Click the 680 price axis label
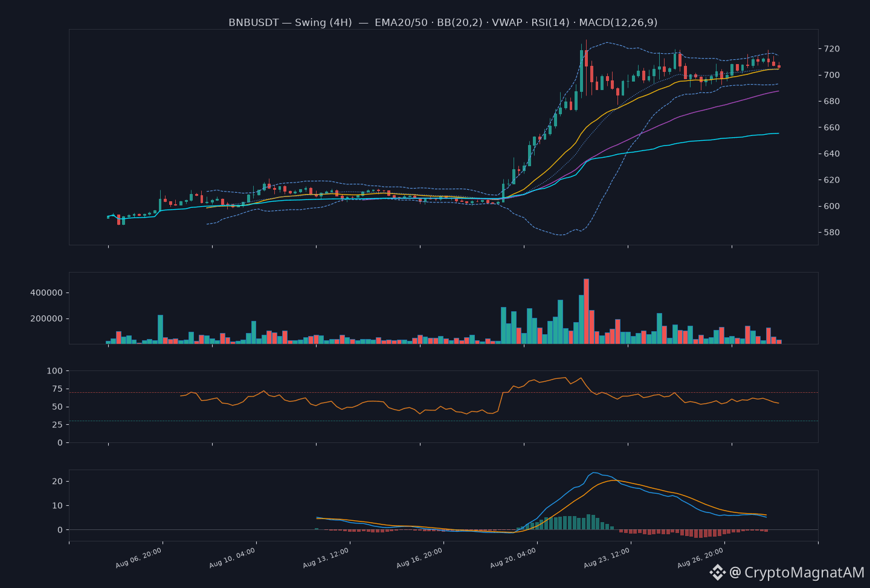870x588 pixels. [x=831, y=102]
